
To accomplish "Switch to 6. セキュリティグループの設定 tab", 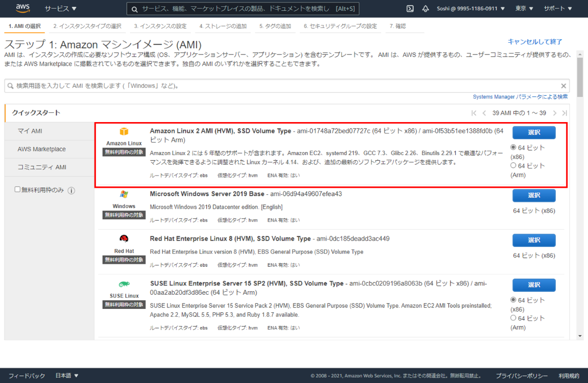I will coord(341,26).
